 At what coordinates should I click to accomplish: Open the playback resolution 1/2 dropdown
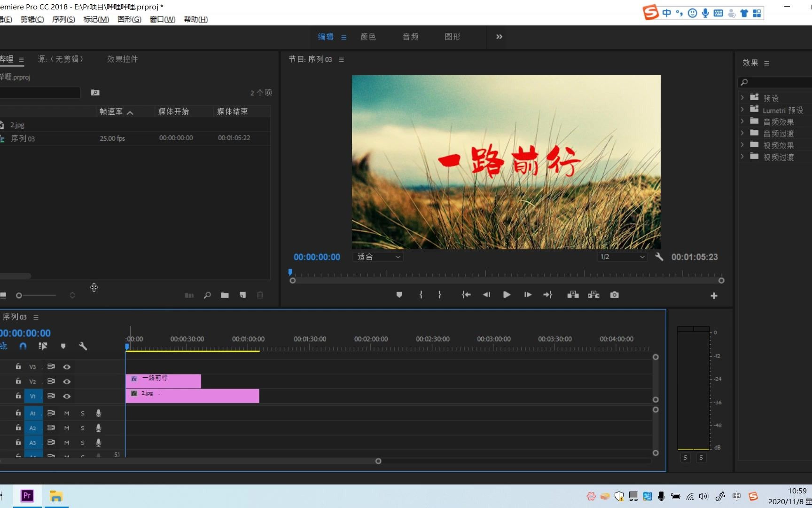pos(622,257)
